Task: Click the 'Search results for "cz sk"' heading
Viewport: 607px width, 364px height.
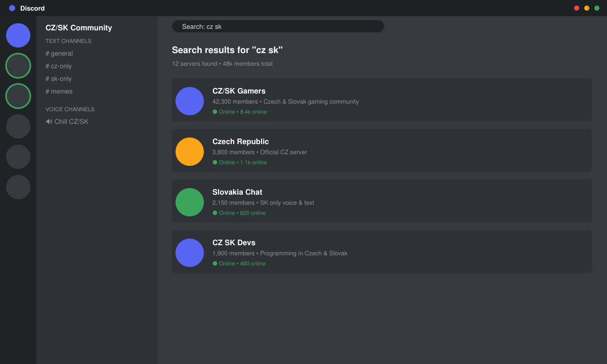Action: (x=227, y=50)
